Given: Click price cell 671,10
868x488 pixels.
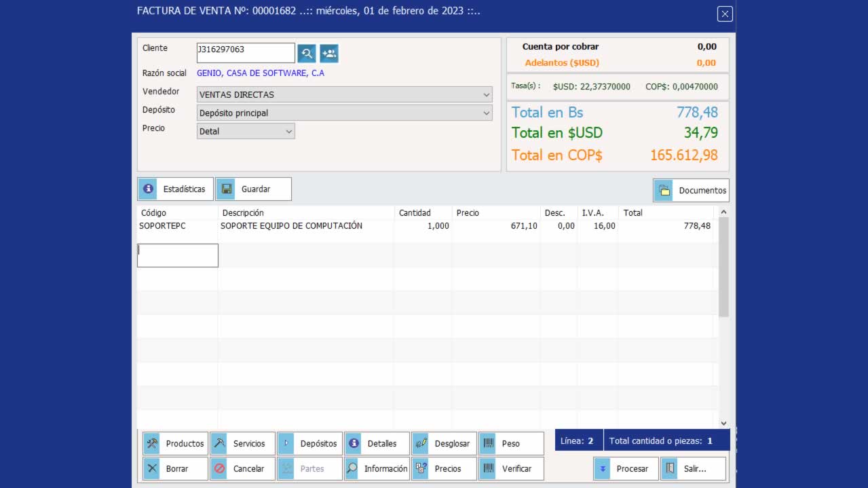Looking at the screenshot, I should 524,226.
